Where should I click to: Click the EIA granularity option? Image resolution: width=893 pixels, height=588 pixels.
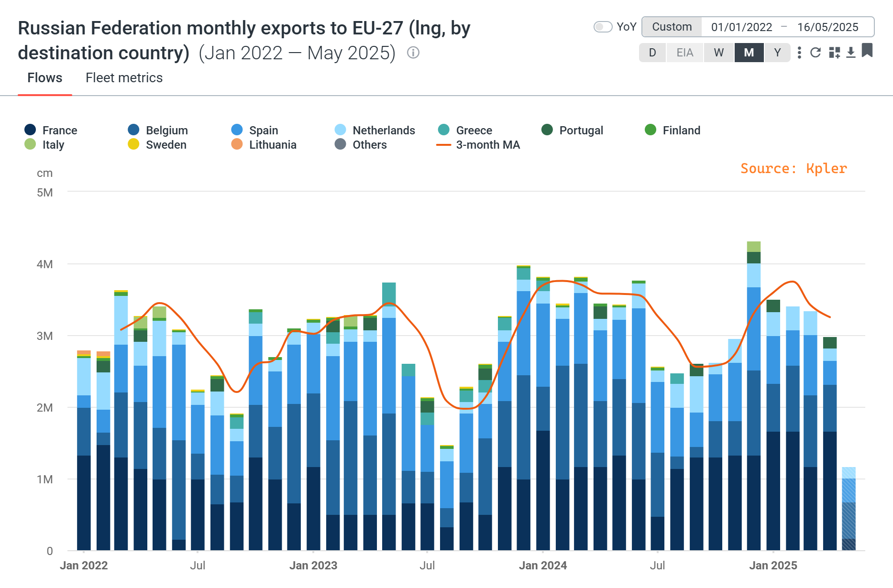[x=685, y=53]
